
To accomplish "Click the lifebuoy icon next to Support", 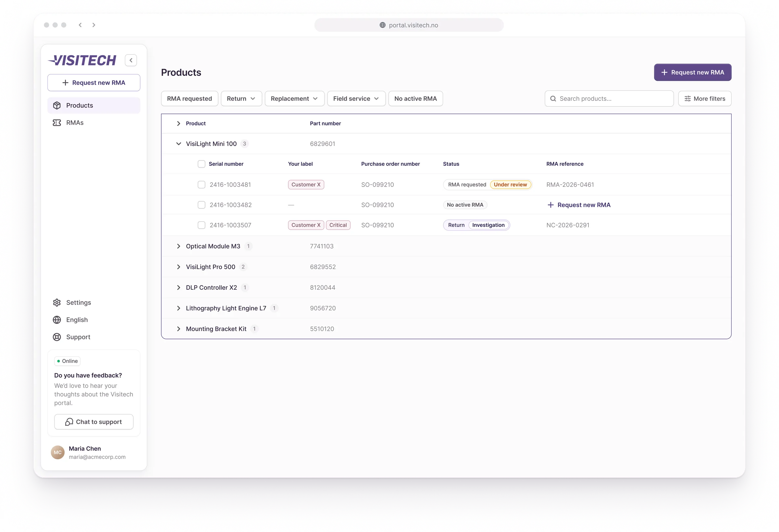I will click(x=57, y=337).
